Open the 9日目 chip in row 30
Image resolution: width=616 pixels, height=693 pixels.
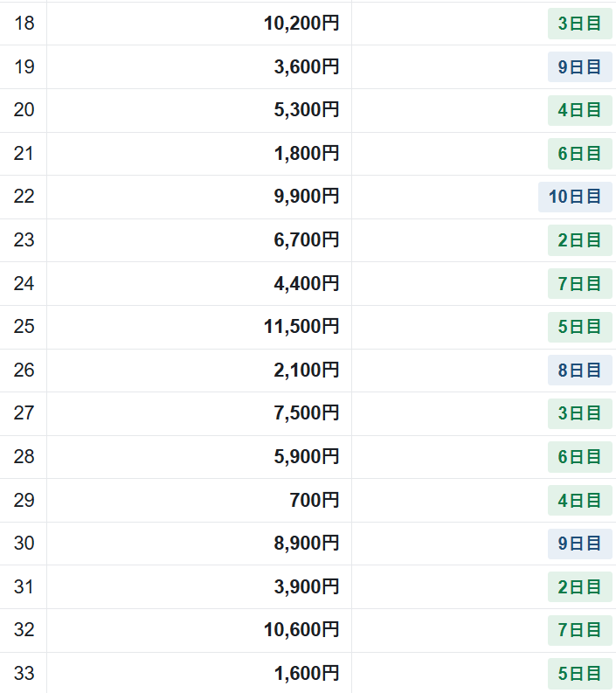click(x=580, y=544)
